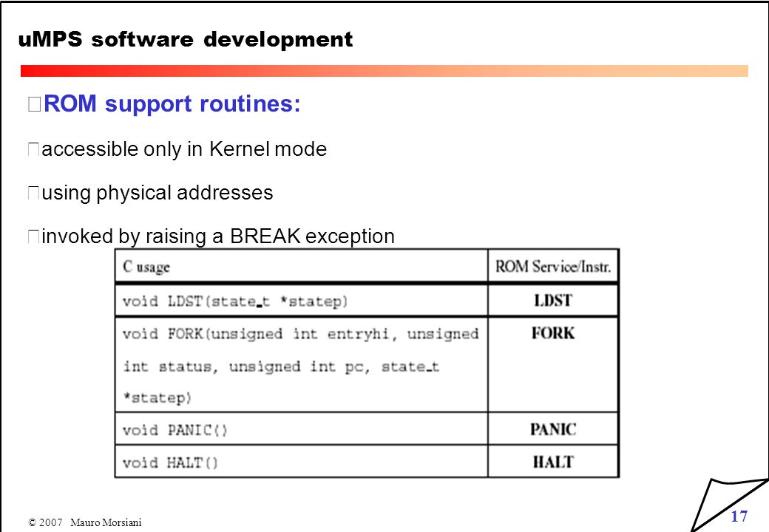
Task: Click the slide number 17
Action: pos(739,516)
